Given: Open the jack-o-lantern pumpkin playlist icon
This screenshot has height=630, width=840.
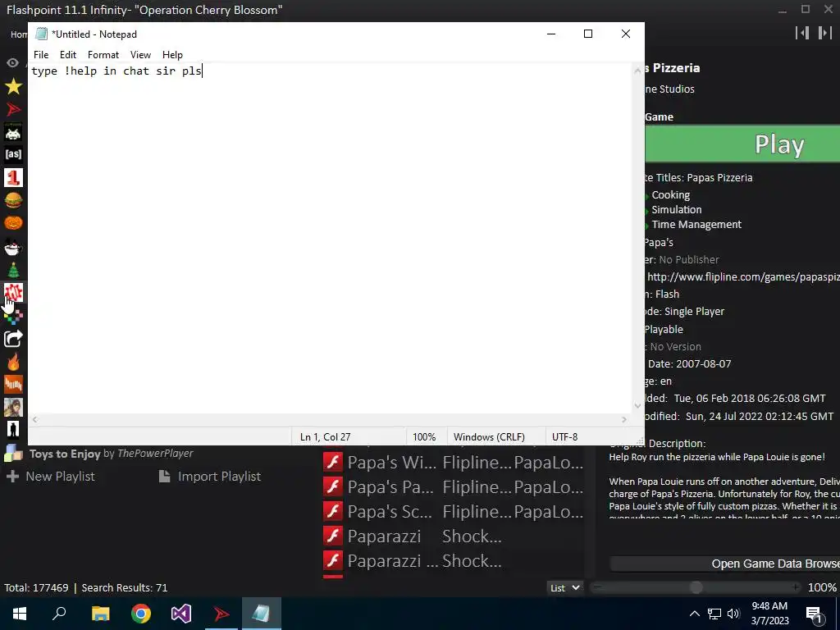Looking at the screenshot, I should (13, 223).
